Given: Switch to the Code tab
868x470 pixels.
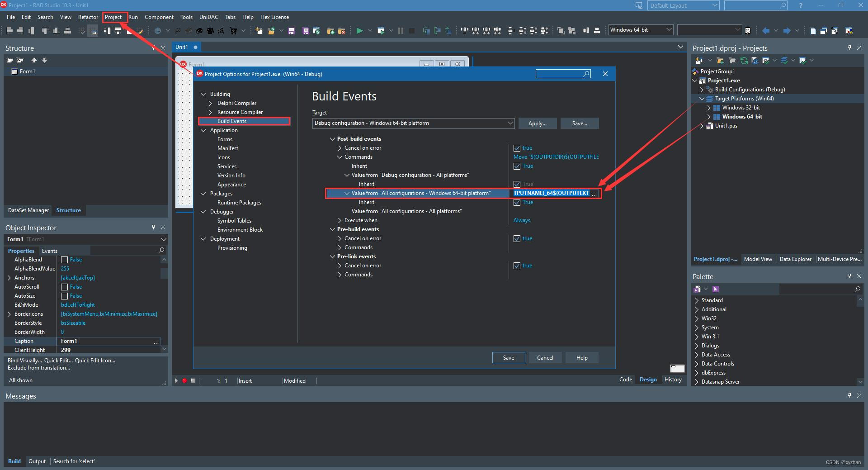Looking at the screenshot, I should pos(625,380).
